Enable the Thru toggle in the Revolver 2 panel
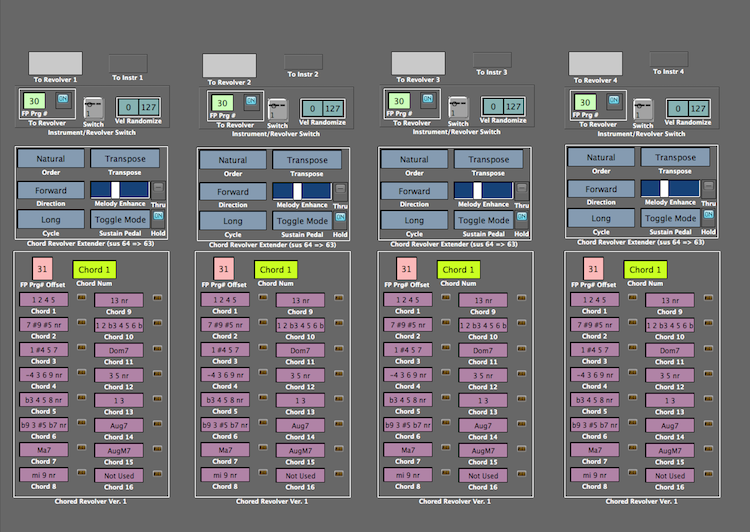Viewport: 750px width, 532px height. 340,190
